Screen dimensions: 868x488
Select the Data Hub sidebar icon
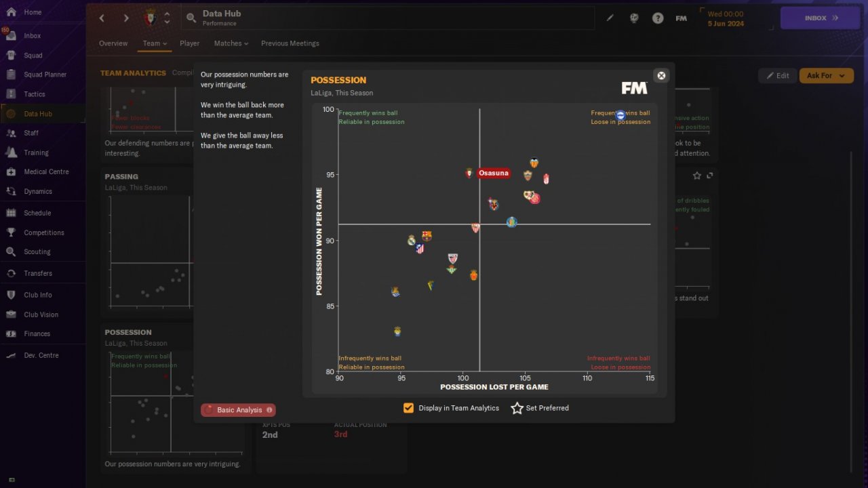11,114
